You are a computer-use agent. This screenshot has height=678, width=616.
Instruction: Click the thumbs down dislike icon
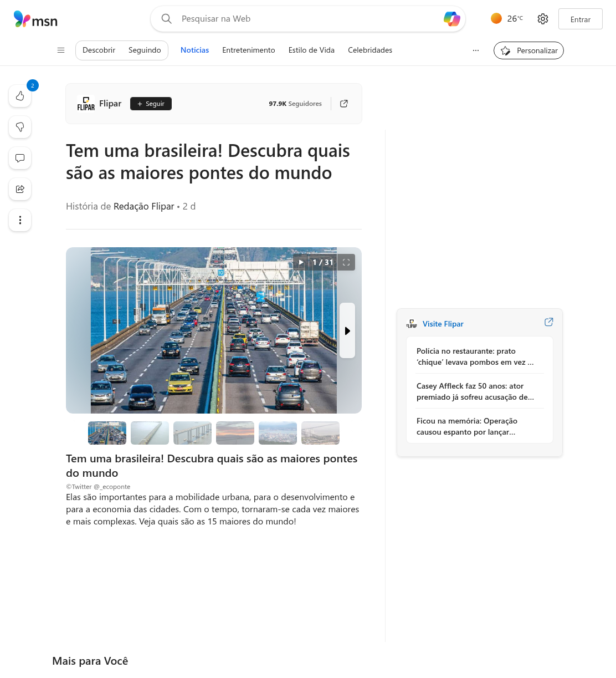20,127
